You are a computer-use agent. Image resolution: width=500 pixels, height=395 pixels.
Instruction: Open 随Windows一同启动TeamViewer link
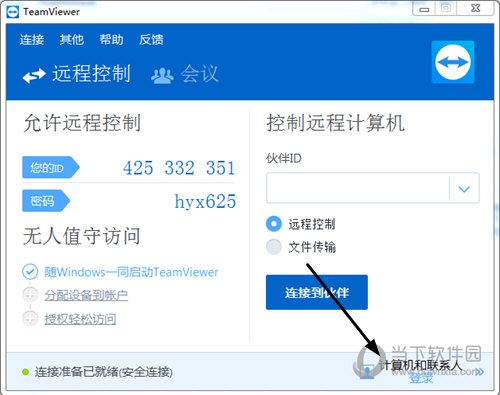tap(131, 272)
